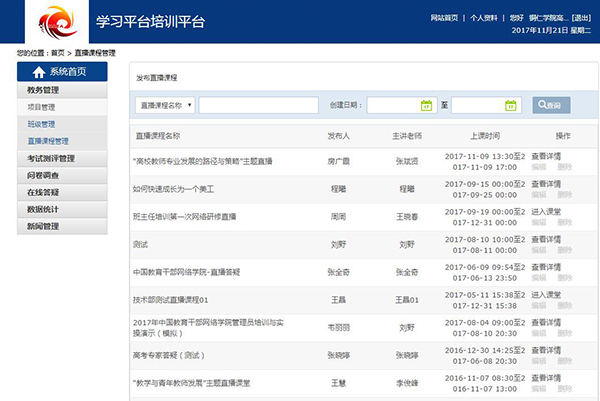
Task: Open the start date calendar icon
Action: (425, 105)
